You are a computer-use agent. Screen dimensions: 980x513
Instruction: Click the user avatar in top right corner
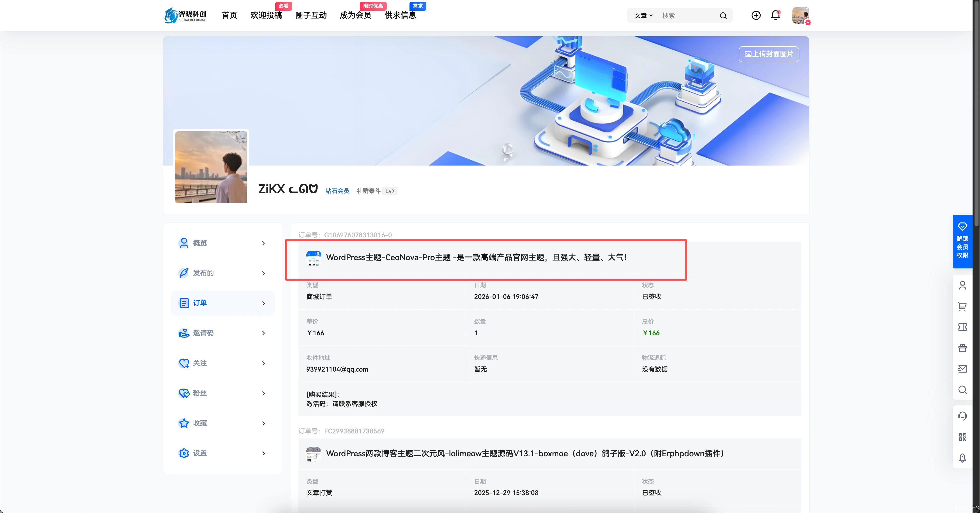coord(801,16)
